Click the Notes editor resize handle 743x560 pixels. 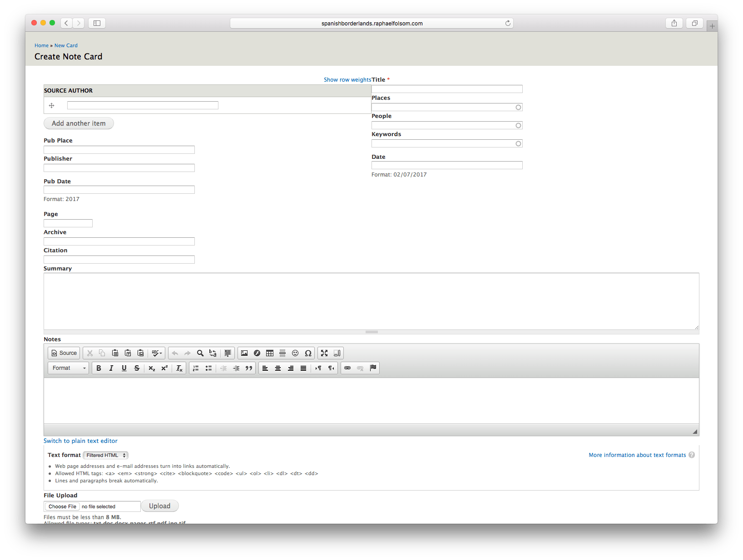695,432
